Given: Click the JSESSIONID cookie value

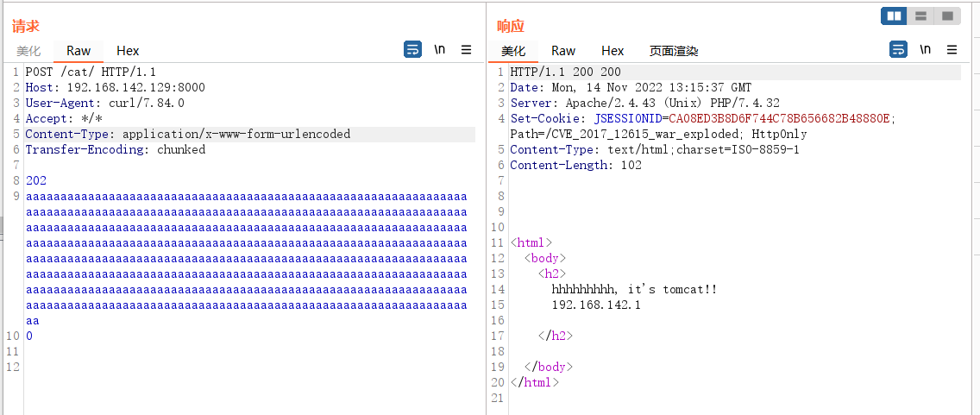Looking at the screenshot, I should tap(779, 119).
